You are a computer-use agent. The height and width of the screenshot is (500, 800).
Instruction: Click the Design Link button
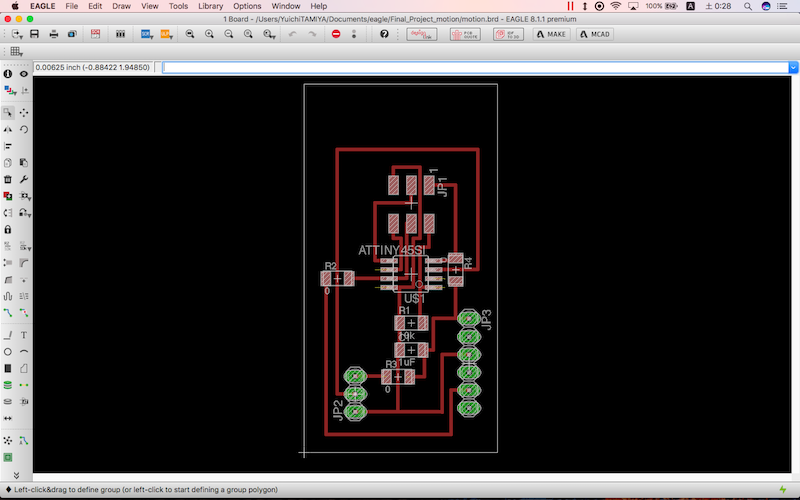tap(421, 34)
